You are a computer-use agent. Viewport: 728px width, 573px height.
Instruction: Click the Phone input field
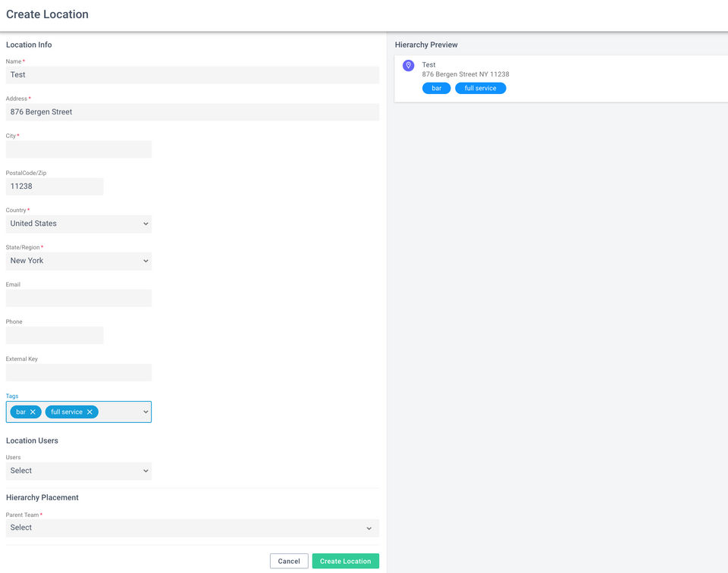(55, 335)
